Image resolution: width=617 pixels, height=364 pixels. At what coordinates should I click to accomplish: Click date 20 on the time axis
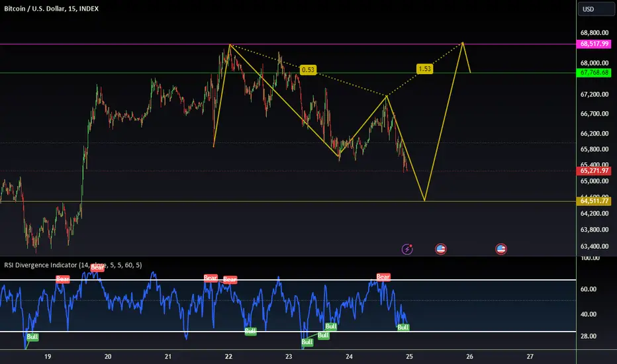108,357
